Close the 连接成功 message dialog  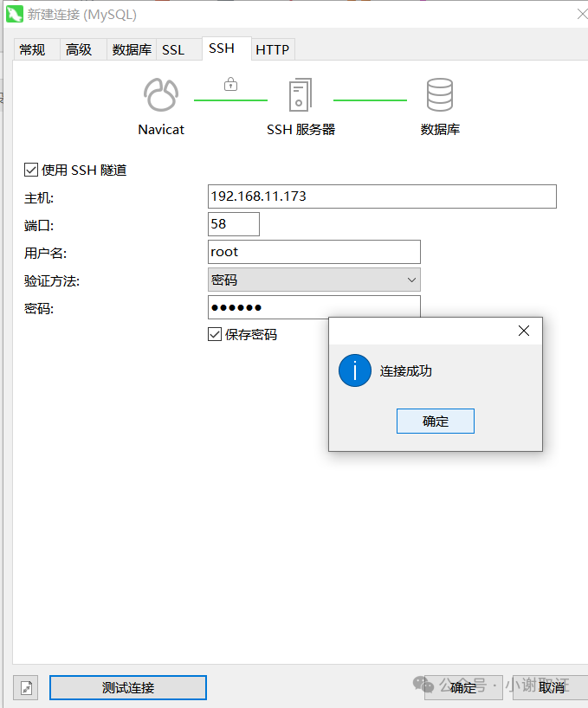[x=524, y=331]
